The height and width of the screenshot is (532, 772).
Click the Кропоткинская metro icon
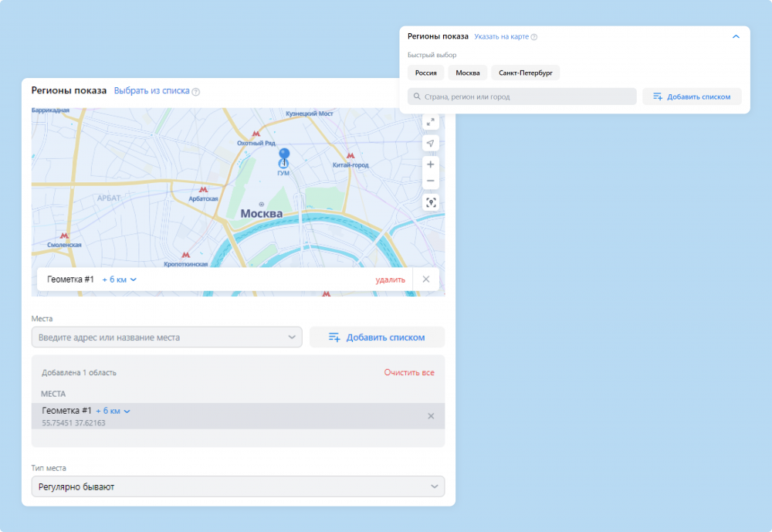click(185, 255)
